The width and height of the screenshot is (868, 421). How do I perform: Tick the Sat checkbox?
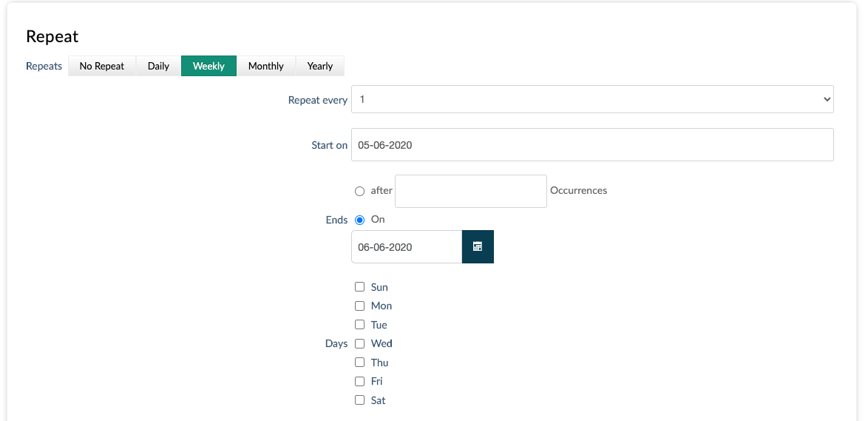(360, 400)
